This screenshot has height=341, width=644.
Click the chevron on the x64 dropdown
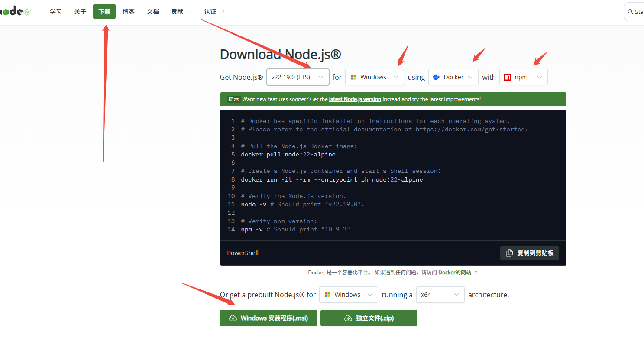click(456, 295)
